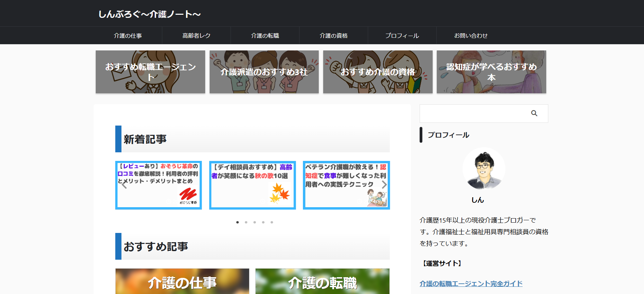Open the 高齢者レク menu item
Viewport: 644px width, 294px height.
click(x=196, y=36)
